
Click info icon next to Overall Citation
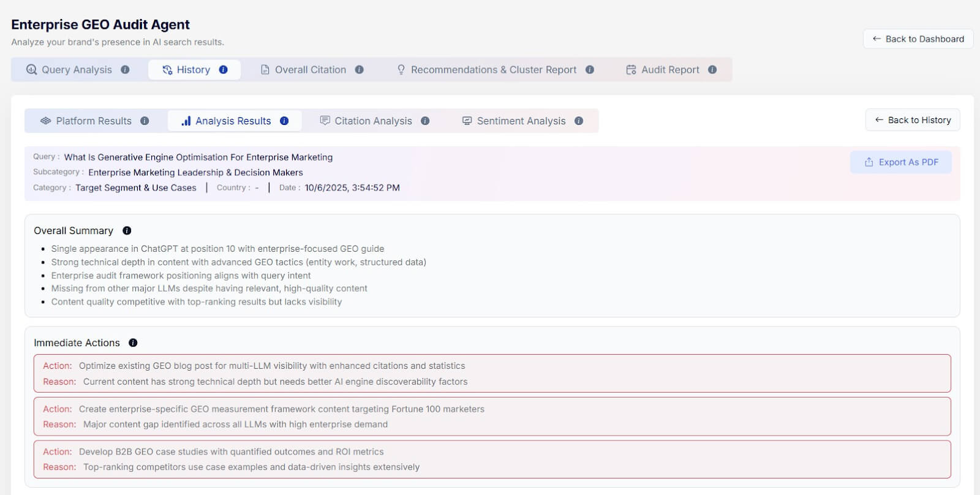pos(360,70)
